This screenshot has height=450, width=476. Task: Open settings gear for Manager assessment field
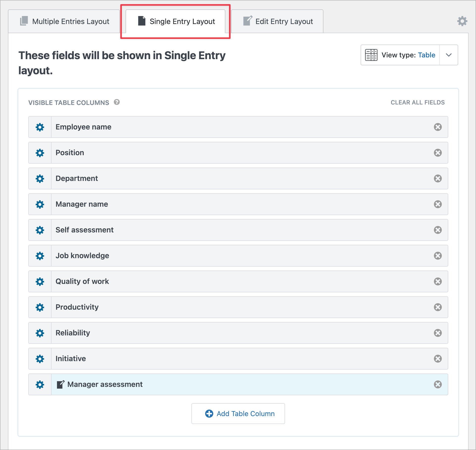[40, 385]
